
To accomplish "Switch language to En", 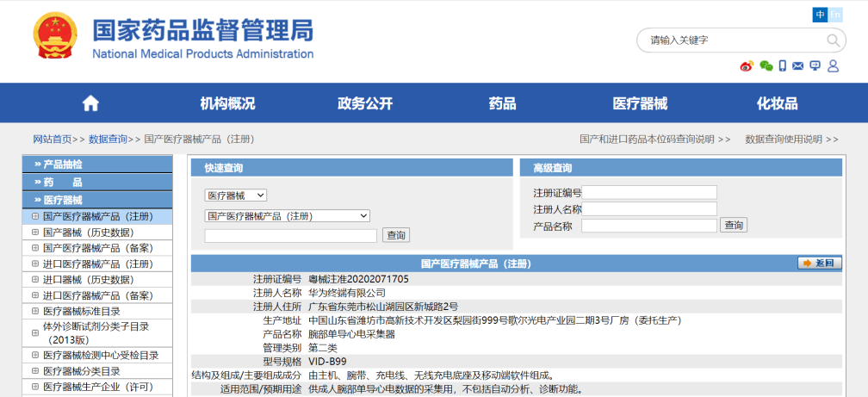I will coord(834,15).
